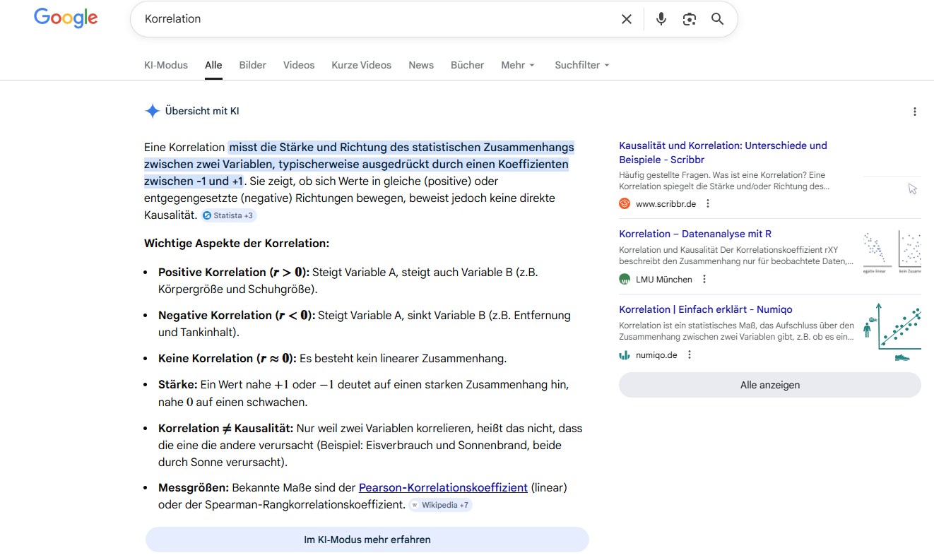Open options for the scribbr.de result
Screen dimensions: 934x560
tap(708, 204)
